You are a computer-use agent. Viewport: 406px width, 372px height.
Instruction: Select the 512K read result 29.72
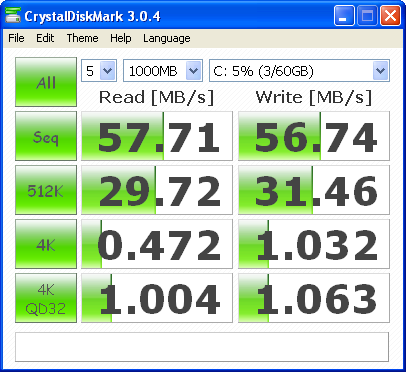(157, 190)
